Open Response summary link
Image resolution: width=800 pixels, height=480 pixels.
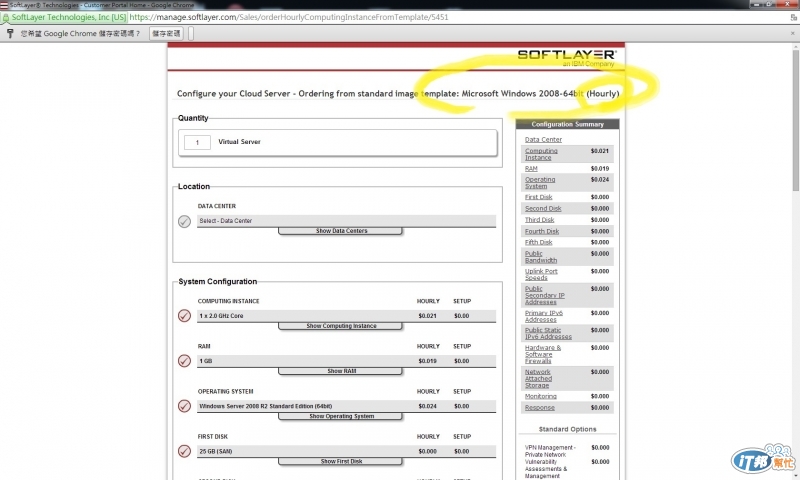click(x=539, y=408)
